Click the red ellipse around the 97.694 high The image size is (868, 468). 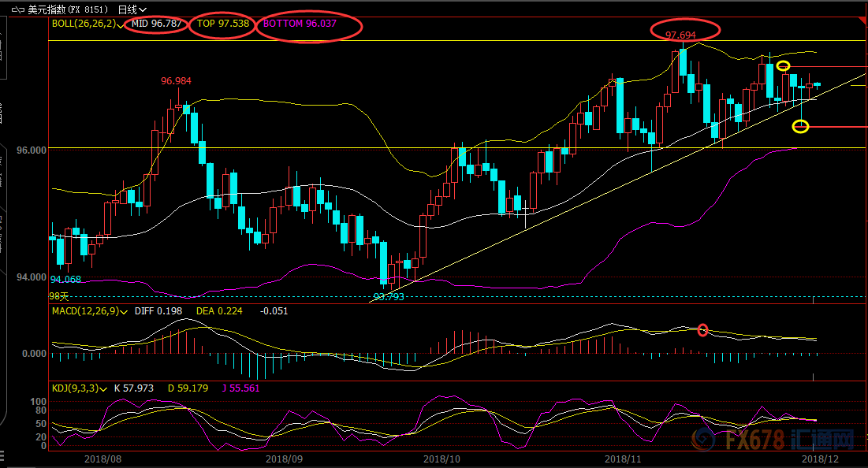pos(685,31)
